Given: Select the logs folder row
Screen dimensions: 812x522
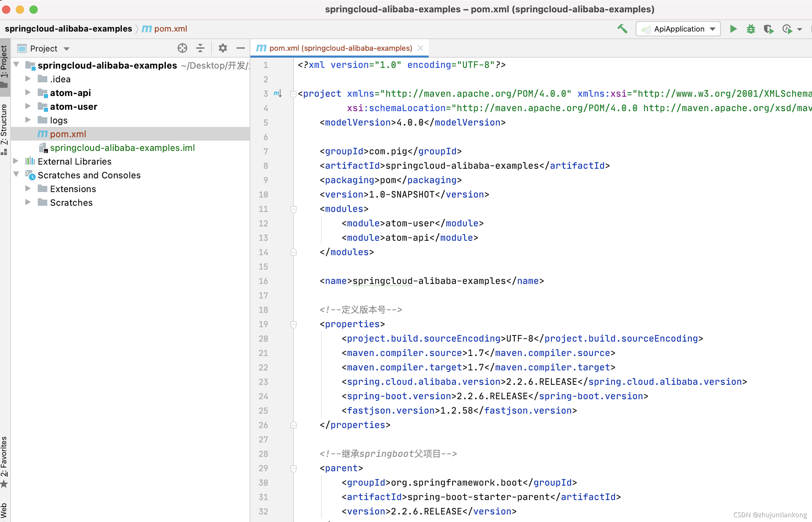Looking at the screenshot, I should [130, 120].
